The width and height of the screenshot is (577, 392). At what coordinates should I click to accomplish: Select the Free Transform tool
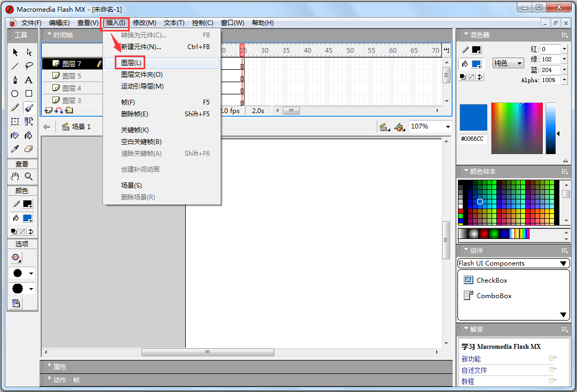pyautogui.click(x=15, y=122)
